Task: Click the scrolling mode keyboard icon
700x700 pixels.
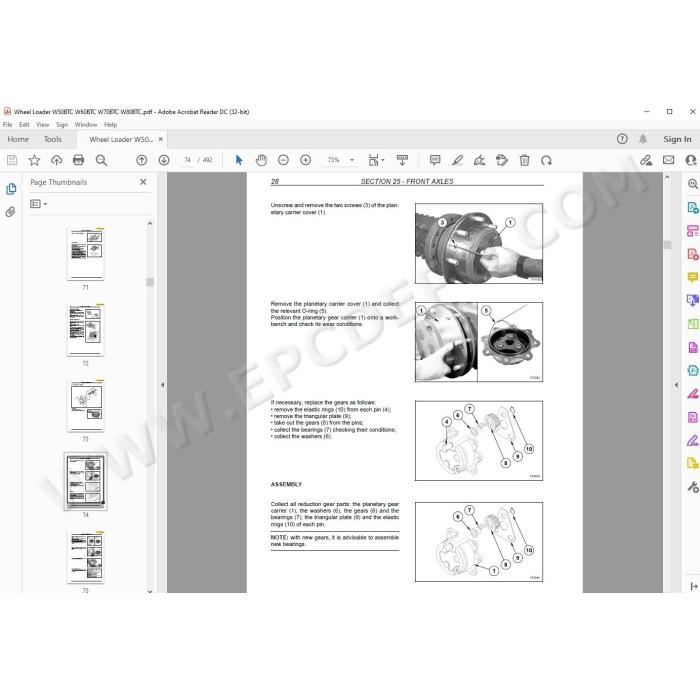Action: click(x=402, y=160)
